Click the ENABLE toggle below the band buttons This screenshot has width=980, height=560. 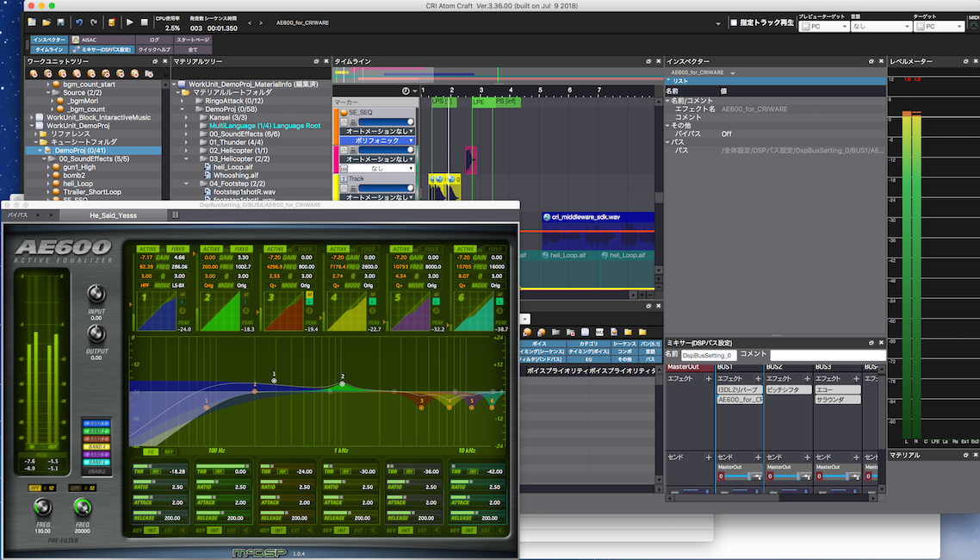tap(96, 471)
